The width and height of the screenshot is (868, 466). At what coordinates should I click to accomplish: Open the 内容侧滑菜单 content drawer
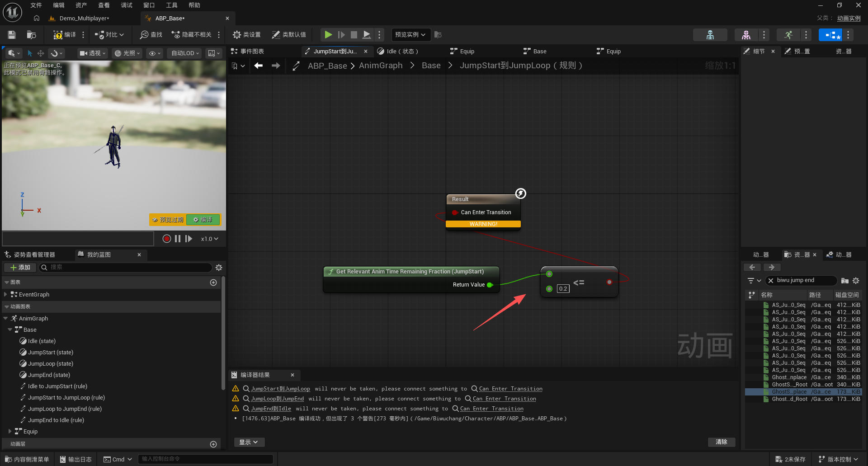(x=27, y=459)
